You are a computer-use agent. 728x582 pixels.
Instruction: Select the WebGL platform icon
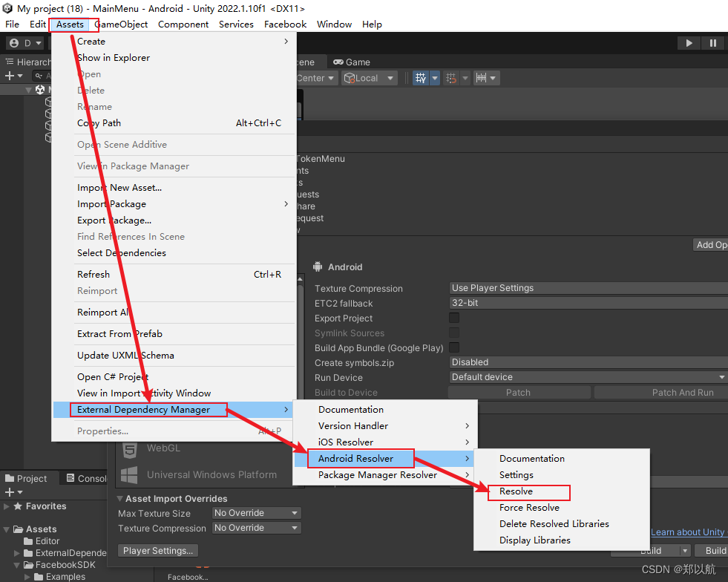point(130,448)
